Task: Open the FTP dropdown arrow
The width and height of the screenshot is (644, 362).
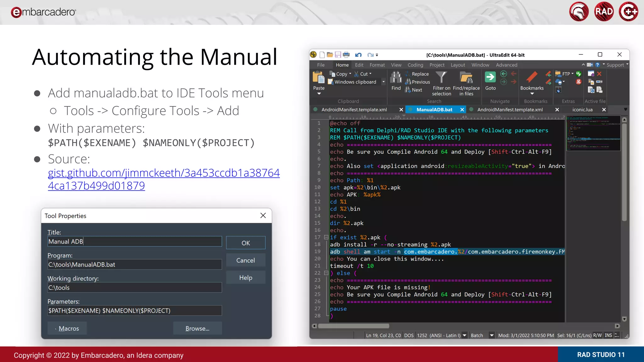Action: pos(572,74)
